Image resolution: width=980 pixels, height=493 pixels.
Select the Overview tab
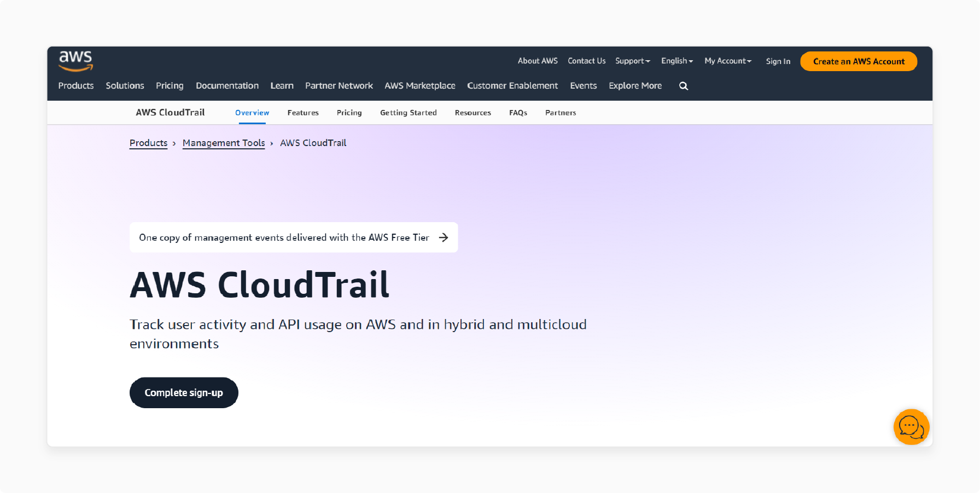point(252,113)
